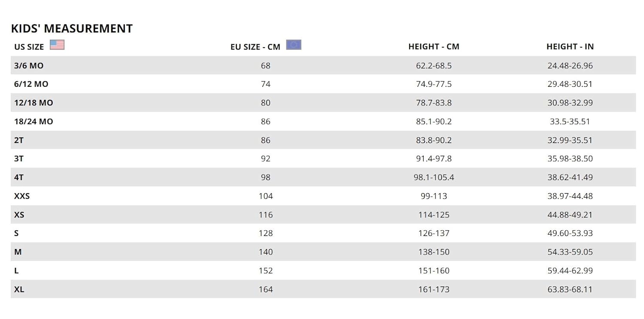Choose the XL size row label
Image resolution: width=644 pixels, height=319 pixels.
click(x=19, y=289)
